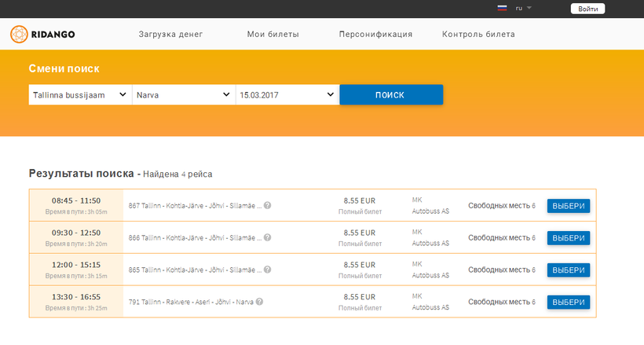This screenshot has width=644, height=345.
Task: Select the 13:30 trip ВЫБЕРИ button
Action: pos(568,302)
